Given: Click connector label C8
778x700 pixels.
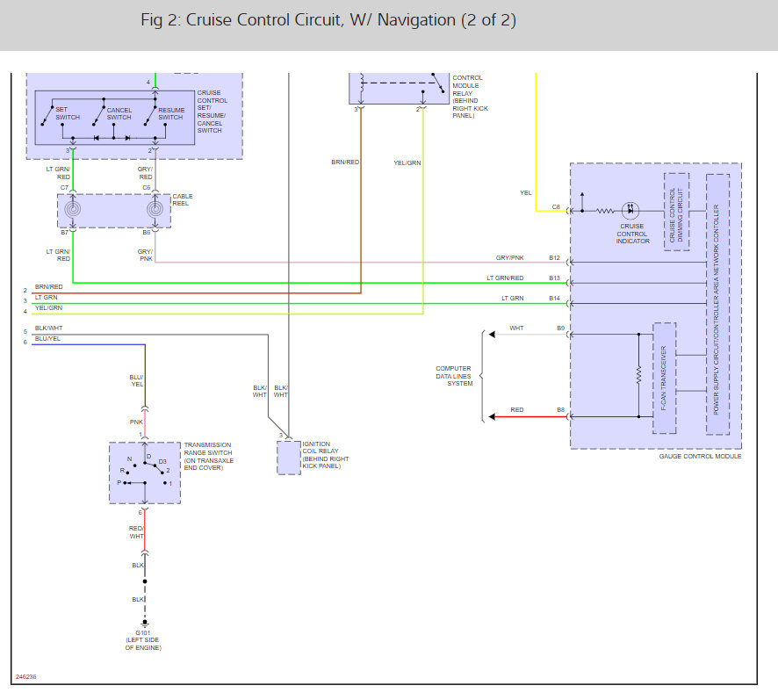Looking at the screenshot, I should click(x=556, y=206).
